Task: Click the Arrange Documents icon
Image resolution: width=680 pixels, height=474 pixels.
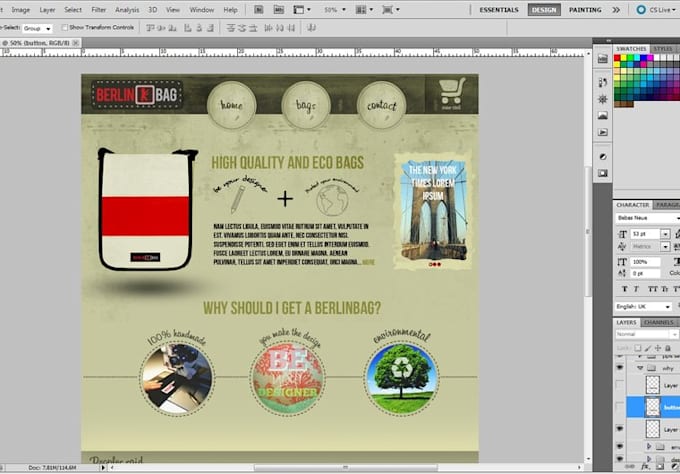Action: [363, 10]
